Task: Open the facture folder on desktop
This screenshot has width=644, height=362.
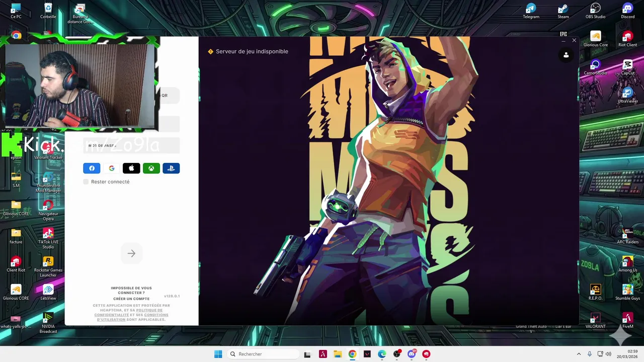Action: click(x=16, y=236)
